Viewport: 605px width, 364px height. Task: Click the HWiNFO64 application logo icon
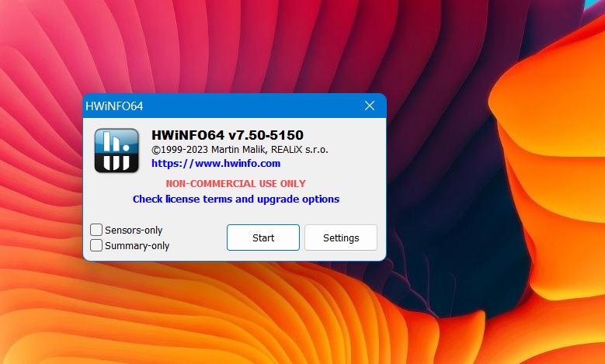(116, 151)
